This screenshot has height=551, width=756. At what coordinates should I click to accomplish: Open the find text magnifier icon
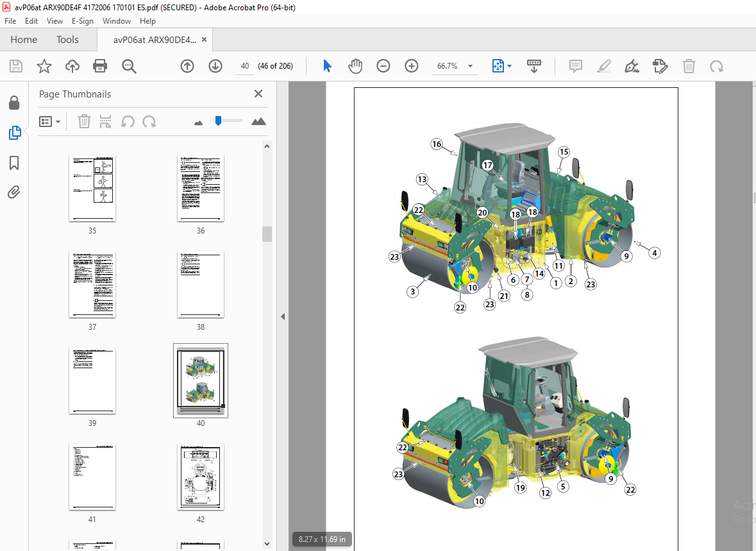[x=129, y=66]
